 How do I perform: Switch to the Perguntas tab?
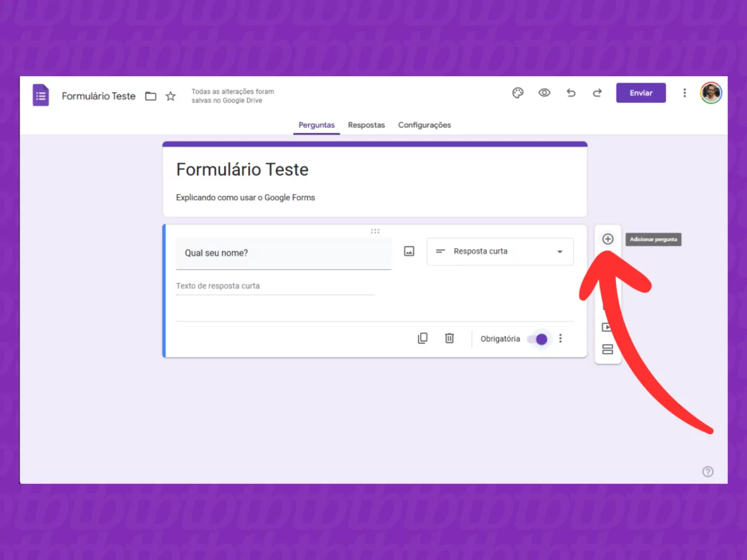(x=316, y=125)
